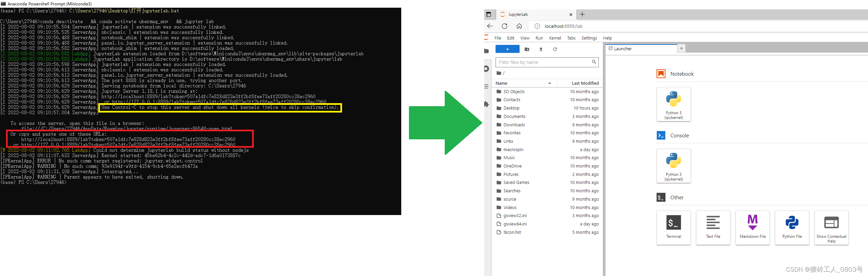
Task: Open the File Browser sidebar icon
Action: [x=486, y=51]
